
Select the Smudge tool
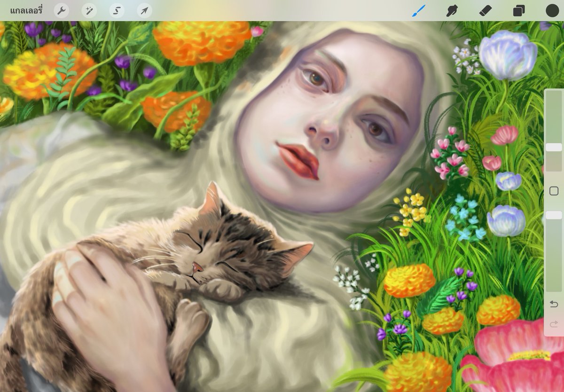coord(452,10)
